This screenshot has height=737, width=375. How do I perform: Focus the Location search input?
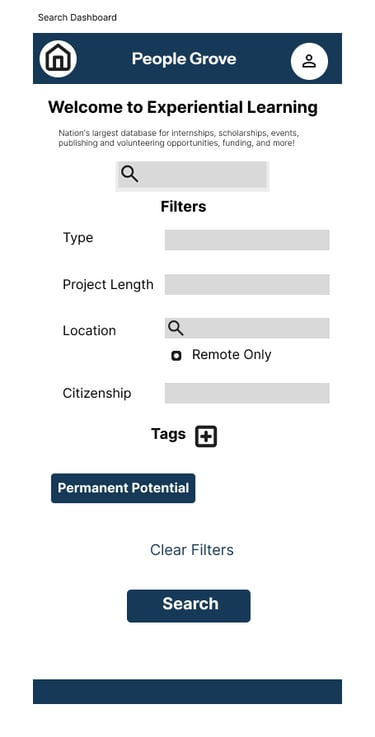[247, 328]
